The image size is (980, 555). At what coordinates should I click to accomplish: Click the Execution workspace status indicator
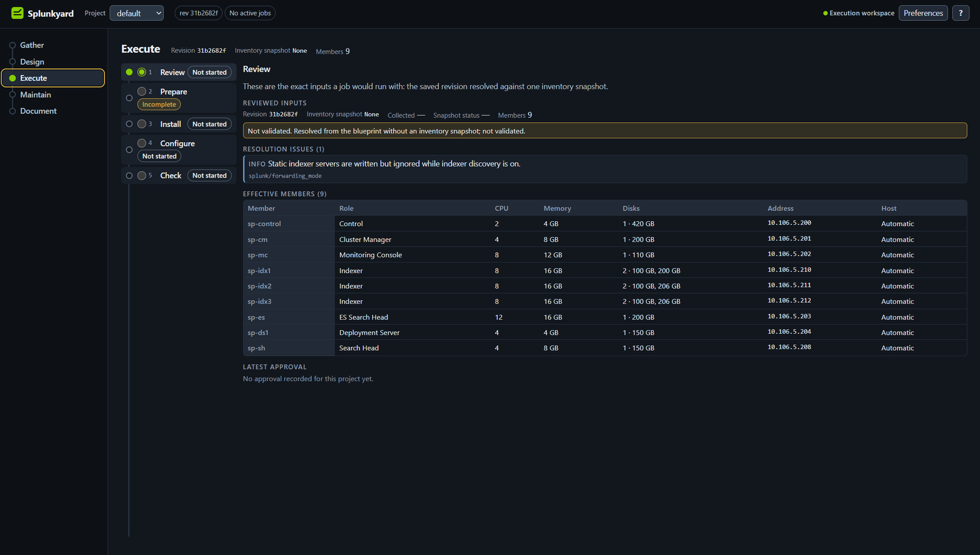859,13
